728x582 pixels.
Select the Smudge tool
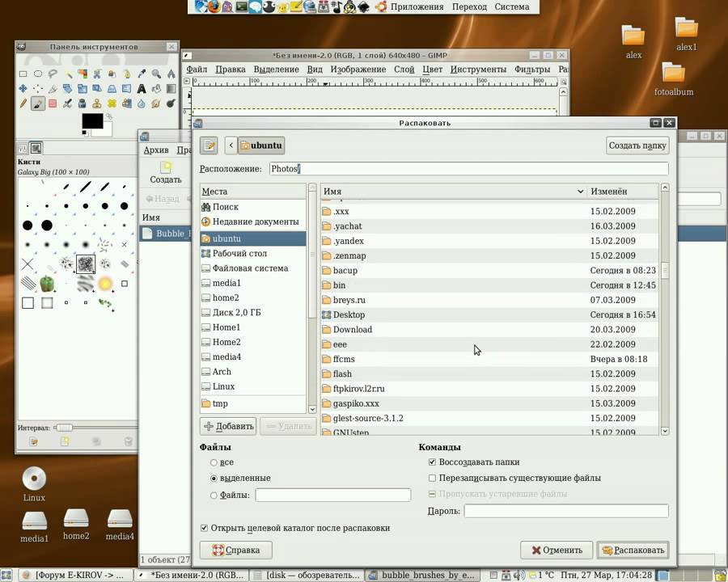click(156, 103)
